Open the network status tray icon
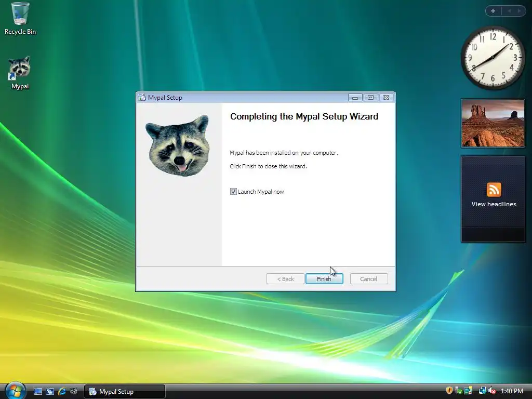This screenshot has width=532, height=399. point(482,391)
